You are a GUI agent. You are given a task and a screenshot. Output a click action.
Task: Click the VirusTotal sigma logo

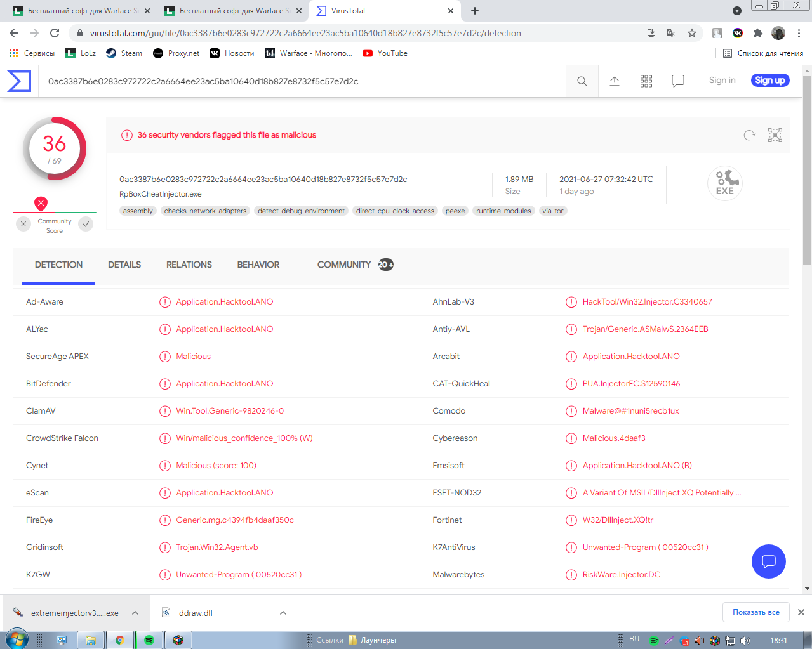pos(19,81)
